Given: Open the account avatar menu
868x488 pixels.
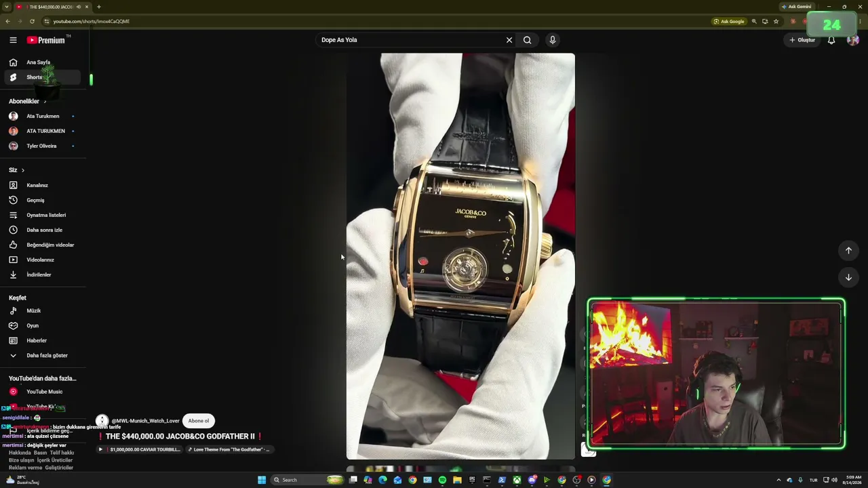Looking at the screenshot, I should [853, 40].
